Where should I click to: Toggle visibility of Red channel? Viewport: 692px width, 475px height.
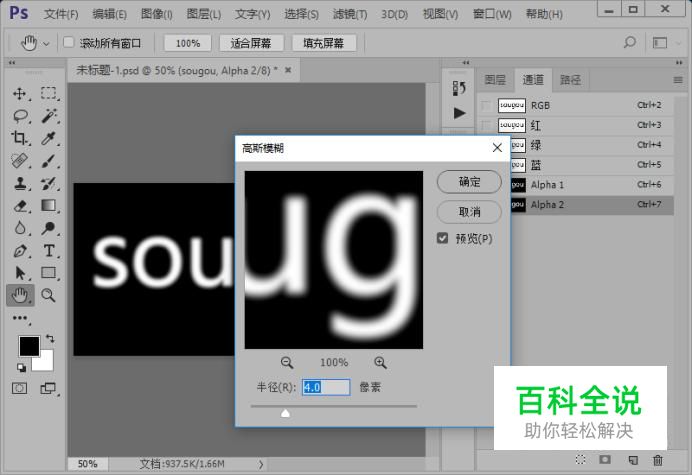click(486, 125)
